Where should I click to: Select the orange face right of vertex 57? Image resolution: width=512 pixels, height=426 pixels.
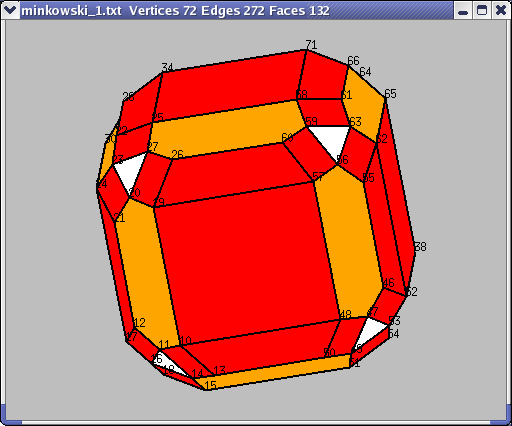348,240
